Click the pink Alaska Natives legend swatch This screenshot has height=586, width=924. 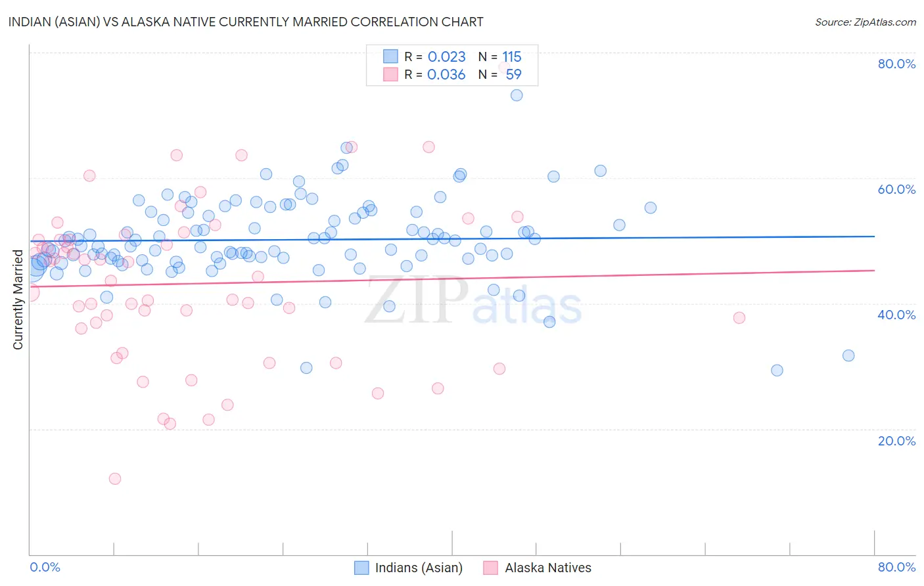pyautogui.click(x=490, y=568)
